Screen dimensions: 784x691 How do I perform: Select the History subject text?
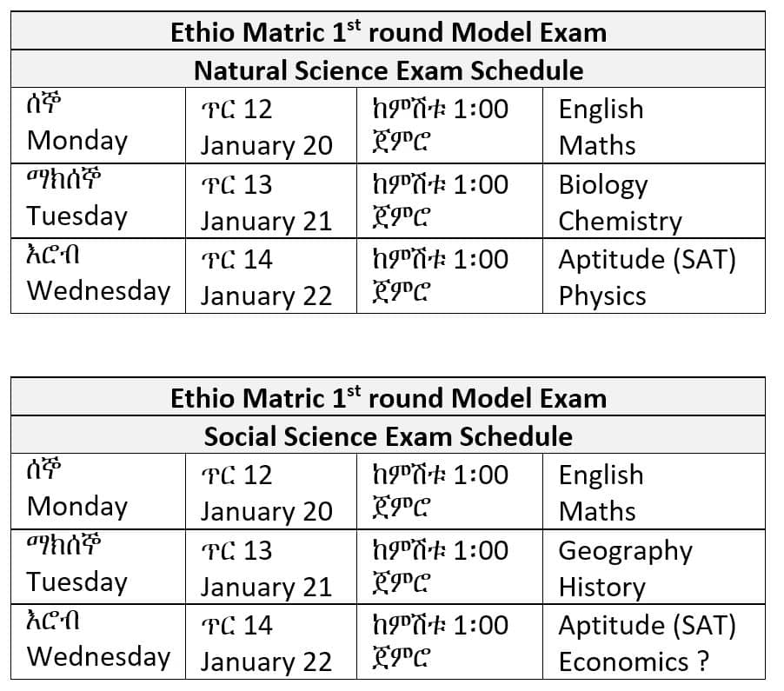(x=601, y=587)
